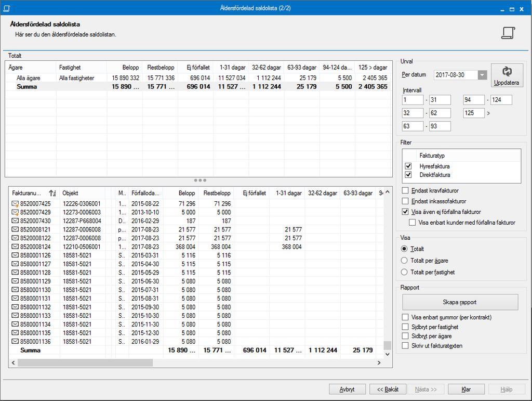Click the horizontal scrollbar thumb in invoice list

85,363
